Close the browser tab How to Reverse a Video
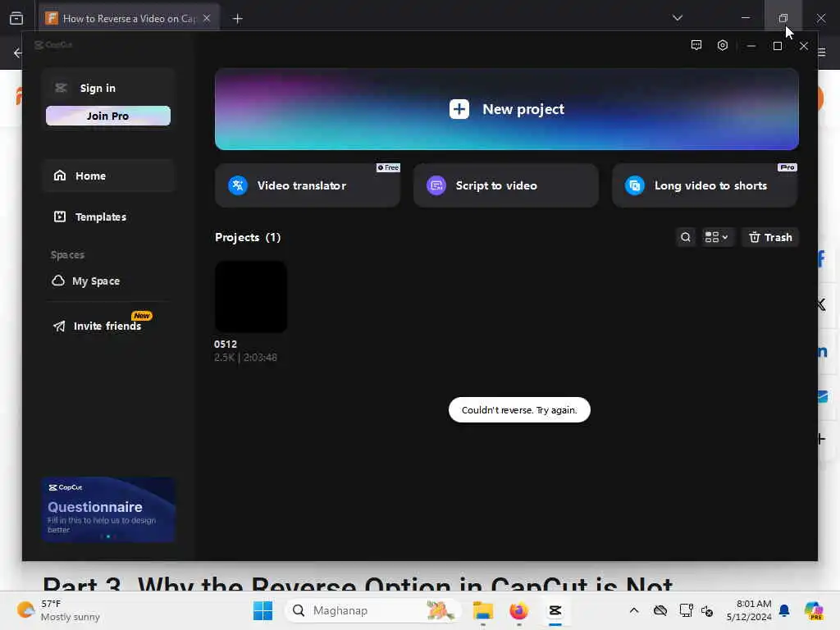 click(207, 18)
